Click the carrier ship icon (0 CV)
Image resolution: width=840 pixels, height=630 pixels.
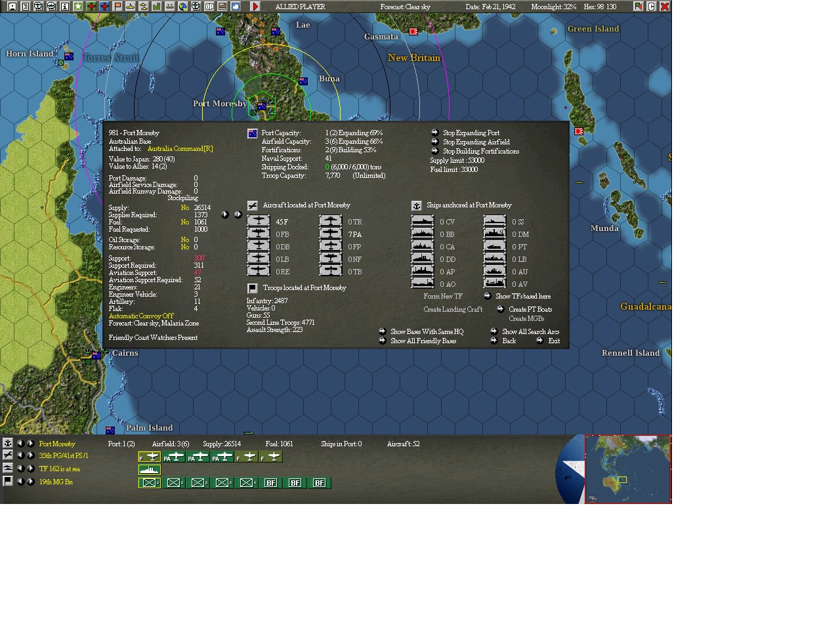click(x=422, y=221)
